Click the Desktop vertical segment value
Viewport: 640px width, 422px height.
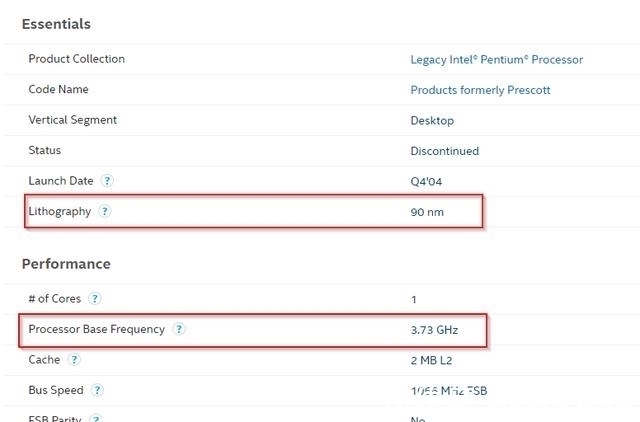(432, 121)
